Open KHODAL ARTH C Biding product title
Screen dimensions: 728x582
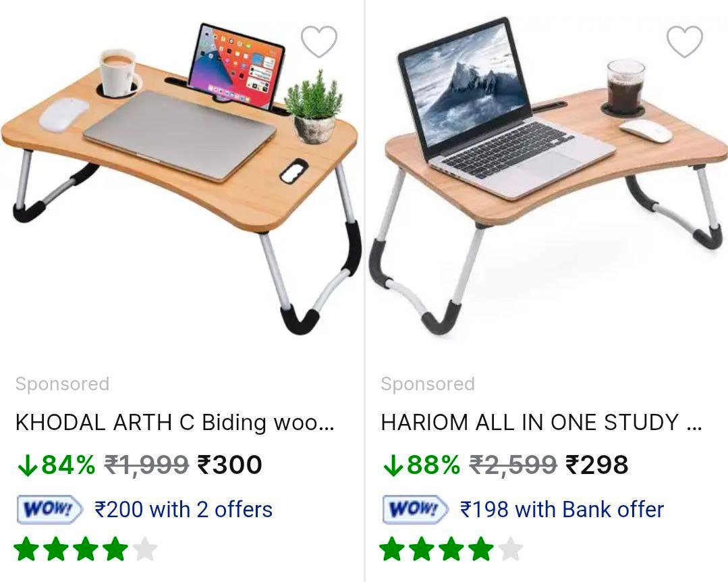coord(175,422)
